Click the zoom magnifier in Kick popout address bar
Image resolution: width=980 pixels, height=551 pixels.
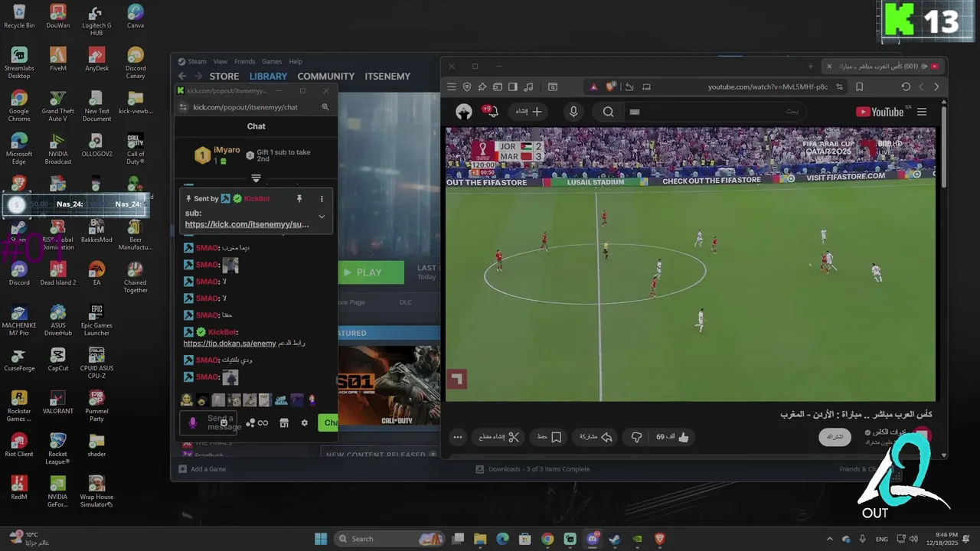point(325,107)
